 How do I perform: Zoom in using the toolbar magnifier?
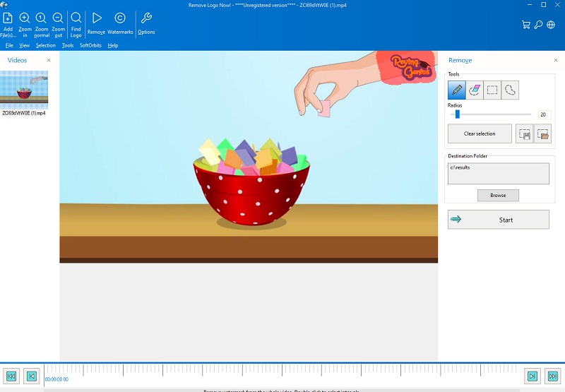pos(25,18)
